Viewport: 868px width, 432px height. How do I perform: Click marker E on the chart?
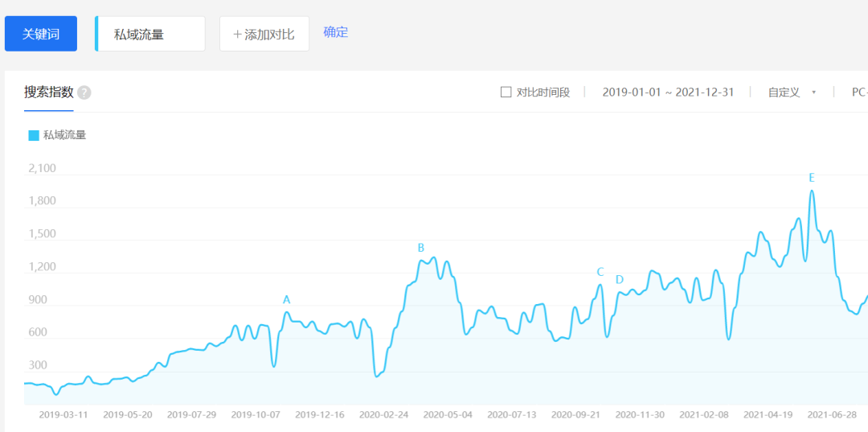coord(812,178)
